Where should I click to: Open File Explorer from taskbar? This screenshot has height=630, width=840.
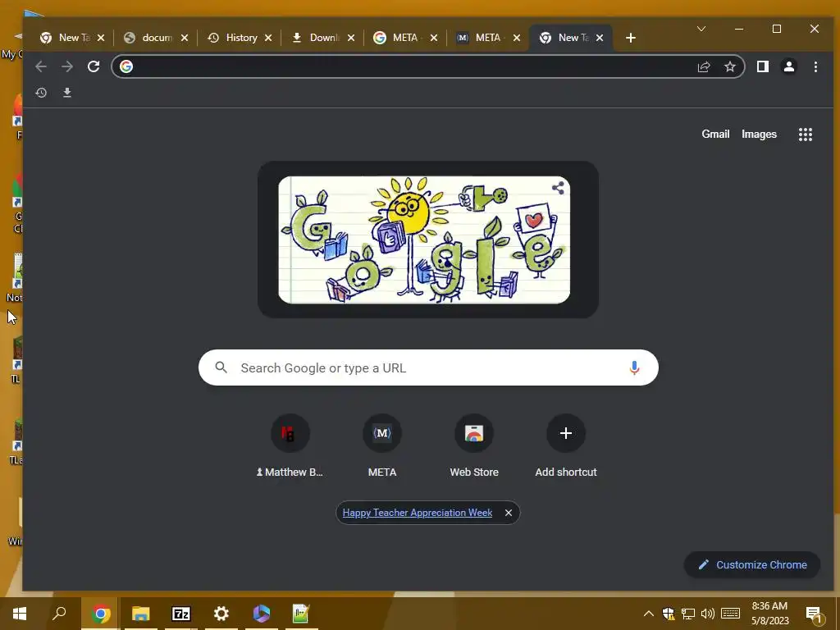(x=140, y=614)
